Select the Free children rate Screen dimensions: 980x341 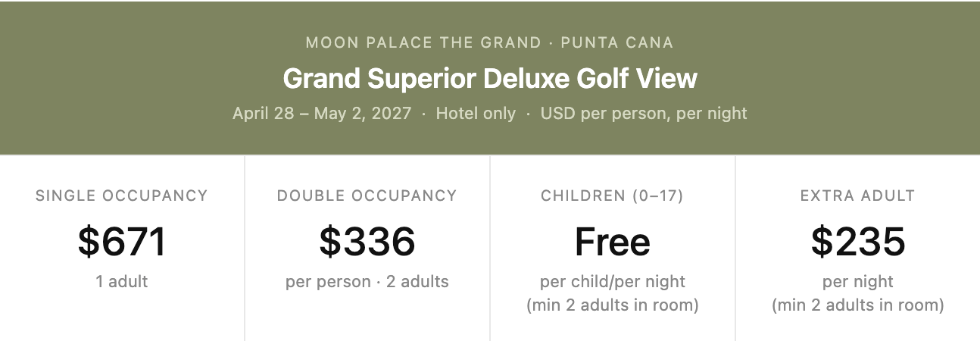pyautogui.click(x=613, y=242)
